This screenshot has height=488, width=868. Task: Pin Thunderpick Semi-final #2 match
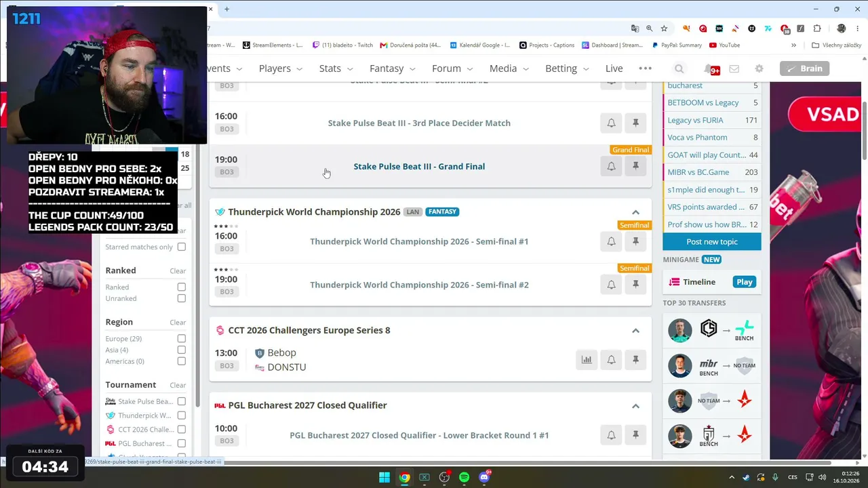(x=635, y=285)
